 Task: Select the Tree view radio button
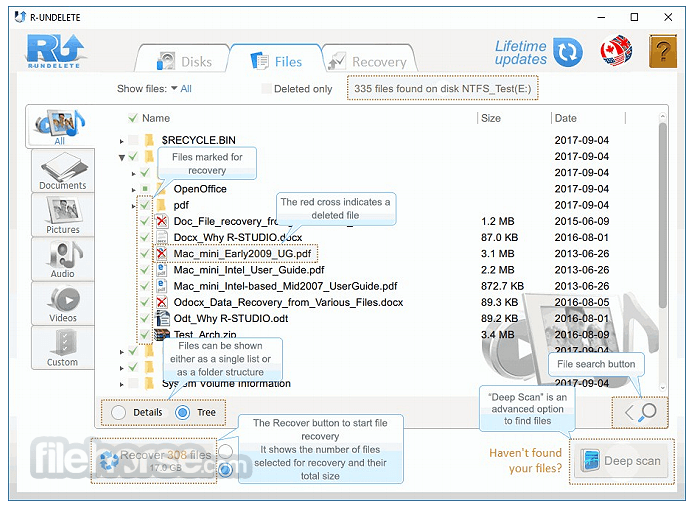[182, 412]
